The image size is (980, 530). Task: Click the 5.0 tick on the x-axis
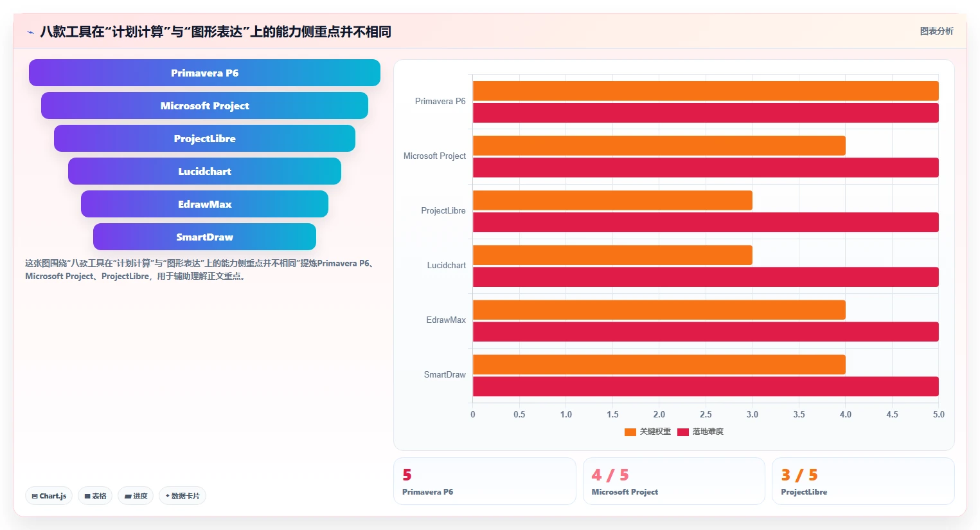pos(939,414)
